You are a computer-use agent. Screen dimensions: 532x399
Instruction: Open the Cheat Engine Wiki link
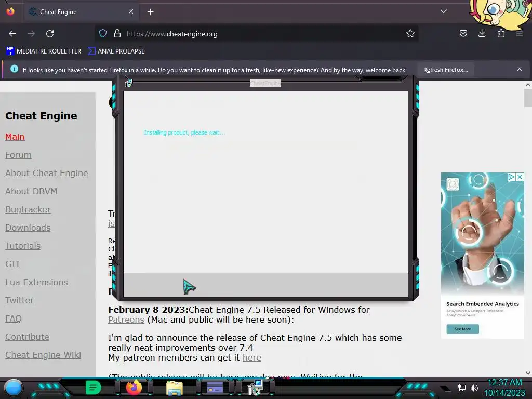pyautogui.click(x=43, y=355)
